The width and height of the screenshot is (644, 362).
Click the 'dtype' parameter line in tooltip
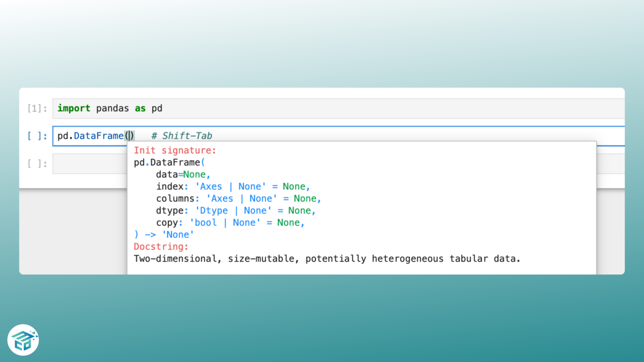(x=236, y=211)
